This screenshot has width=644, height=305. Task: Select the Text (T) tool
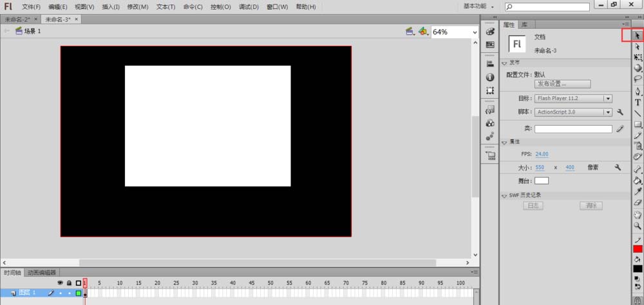point(638,103)
